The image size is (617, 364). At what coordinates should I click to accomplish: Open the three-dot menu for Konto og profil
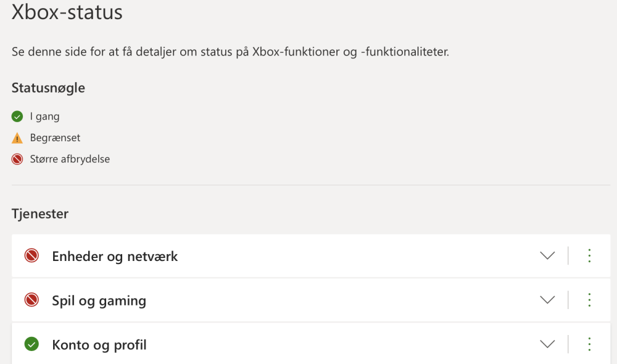[x=589, y=344]
